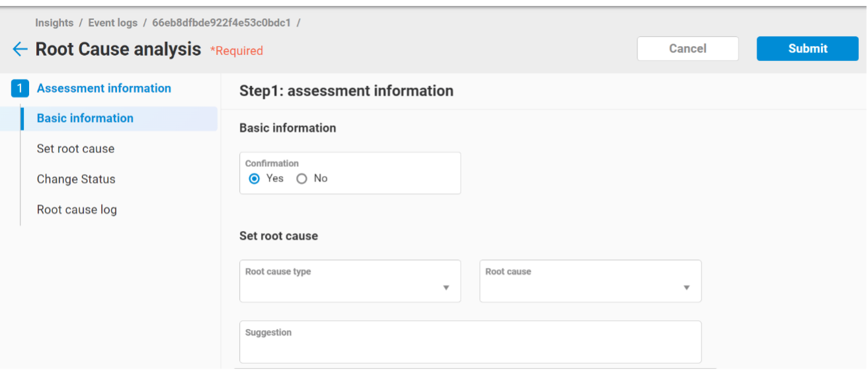
Task: Select step 1 number badge
Action: pyautogui.click(x=20, y=89)
